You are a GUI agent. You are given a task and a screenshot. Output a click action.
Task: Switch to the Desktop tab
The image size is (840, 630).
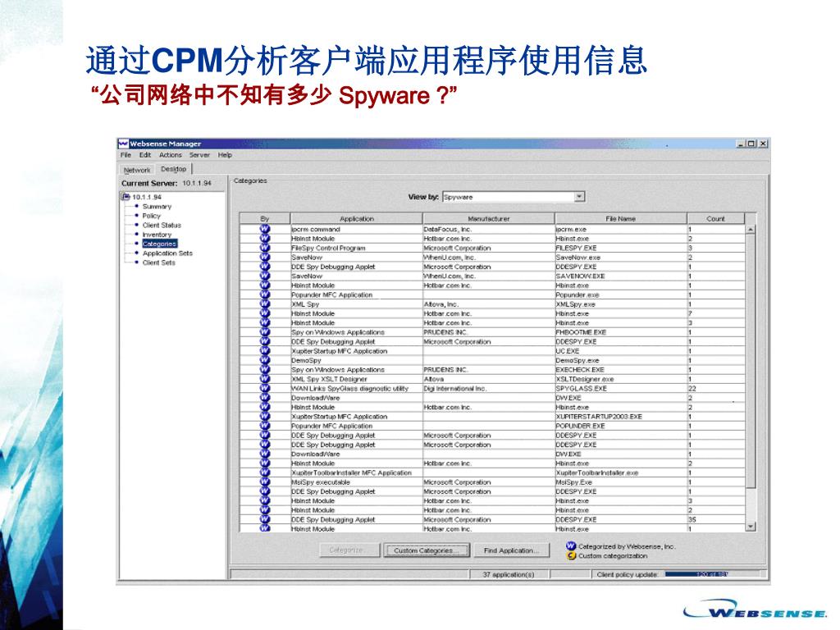click(174, 169)
